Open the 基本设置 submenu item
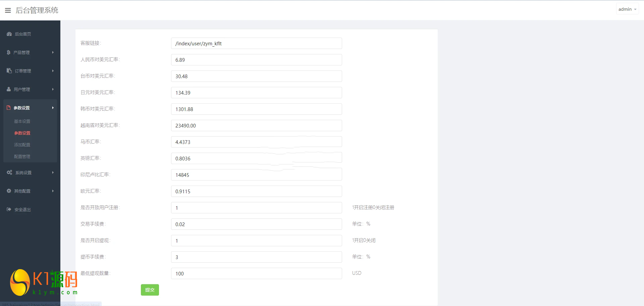Viewport: 644px width, 306px height. click(22, 121)
